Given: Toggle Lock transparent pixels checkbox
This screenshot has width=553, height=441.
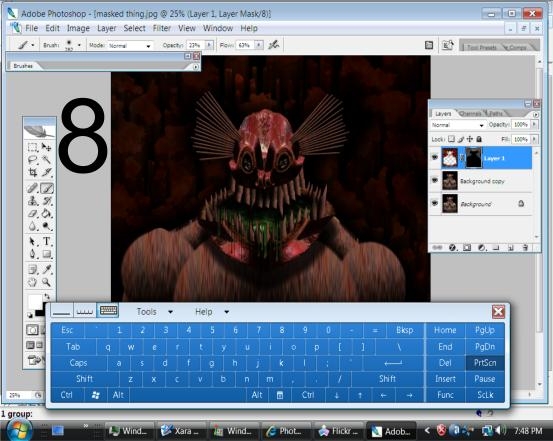Looking at the screenshot, I should [451, 139].
